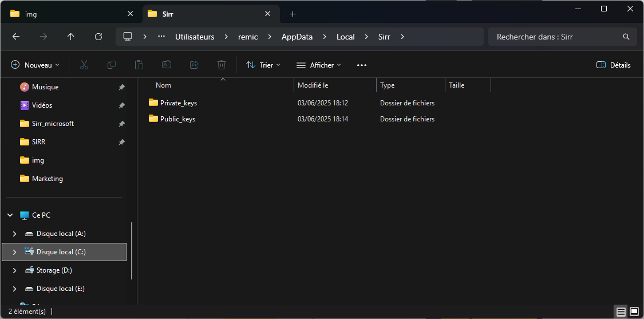Click the pin icon beside SIRR
Image resolution: width=644 pixels, height=319 pixels.
coord(121,142)
